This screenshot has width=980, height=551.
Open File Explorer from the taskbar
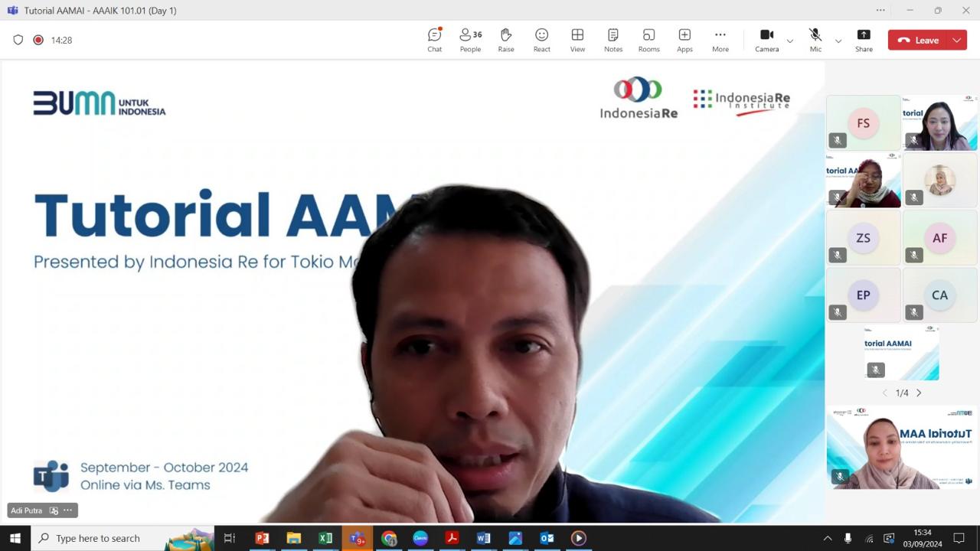click(x=293, y=538)
